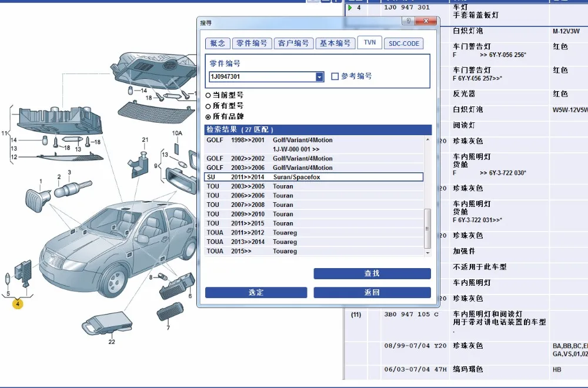Click the (11) position cell
Image resolution: width=588 pixels, height=388 pixels.
pos(356,315)
